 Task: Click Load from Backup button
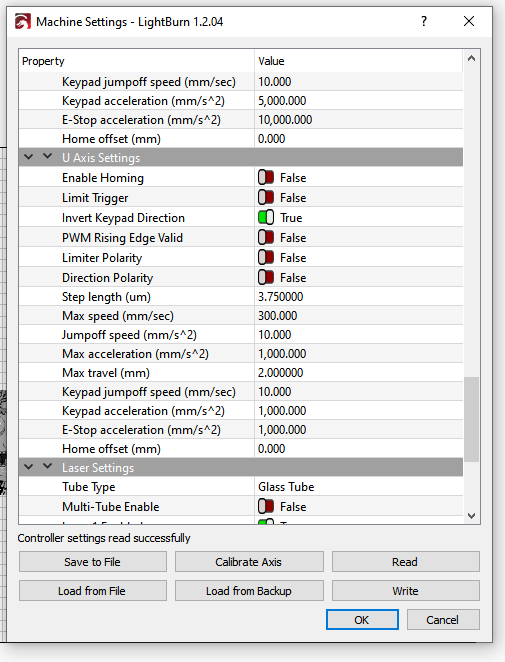click(x=249, y=591)
